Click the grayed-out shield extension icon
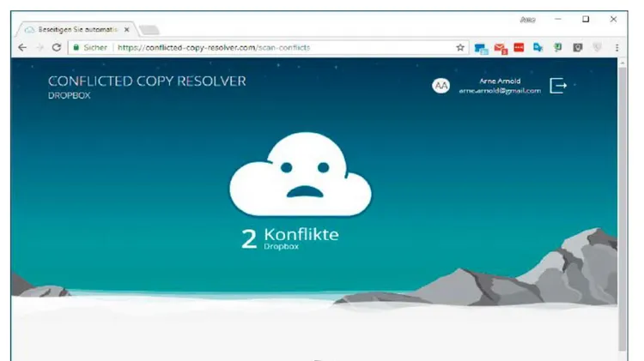The image size is (644, 361). pyautogui.click(x=597, y=47)
